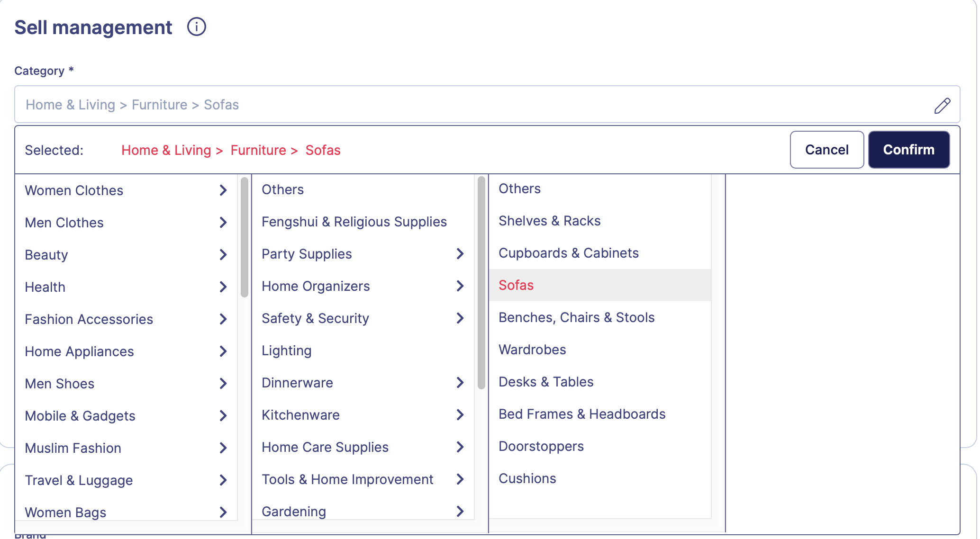The width and height of the screenshot is (980, 539).
Task: Click chevron beside Kitchenware
Action: click(460, 415)
